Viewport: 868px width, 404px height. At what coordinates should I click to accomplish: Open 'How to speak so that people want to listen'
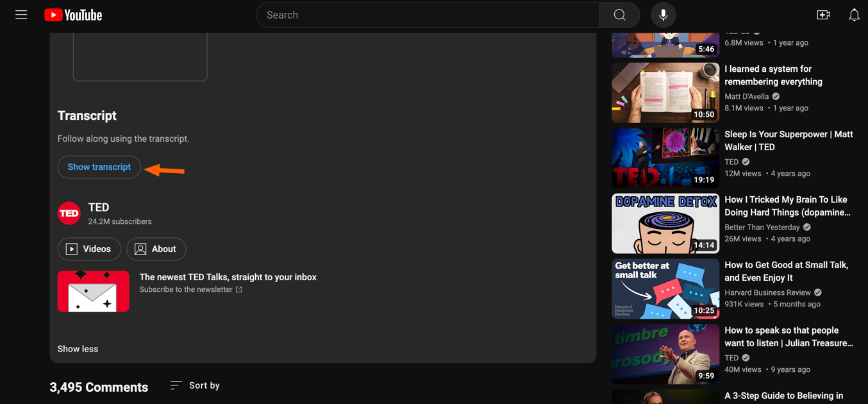[x=789, y=337]
